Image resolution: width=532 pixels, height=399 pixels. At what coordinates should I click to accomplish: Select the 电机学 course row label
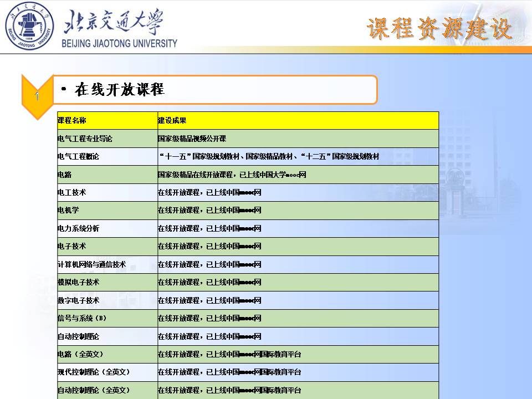click(68, 211)
